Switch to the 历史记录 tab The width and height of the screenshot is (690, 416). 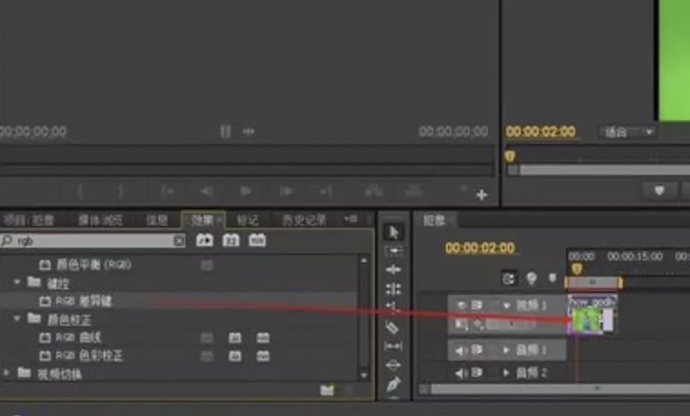pyautogui.click(x=304, y=220)
